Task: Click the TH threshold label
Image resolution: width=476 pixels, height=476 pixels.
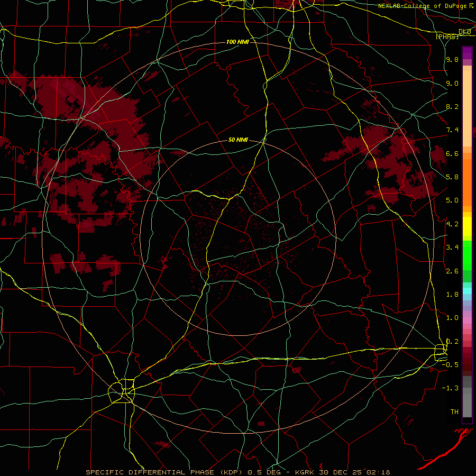Action: [x=454, y=412]
